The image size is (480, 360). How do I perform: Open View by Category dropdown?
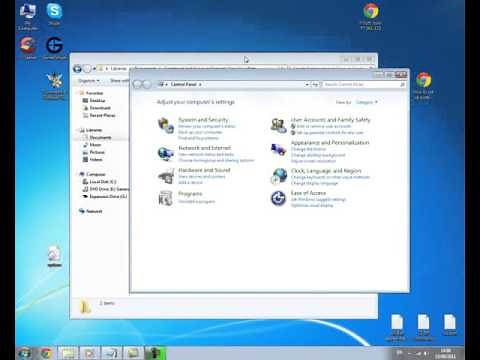(x=367, y=102)
